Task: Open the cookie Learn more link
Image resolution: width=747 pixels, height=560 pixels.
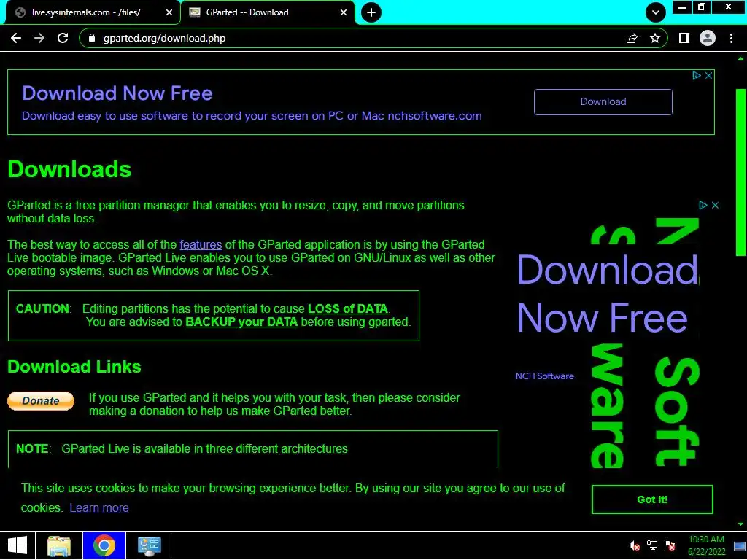Action: (x=99, y=507)
